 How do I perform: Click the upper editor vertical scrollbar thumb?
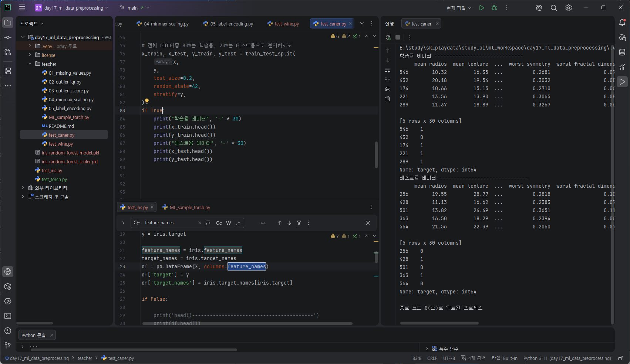tap(376, 154)
